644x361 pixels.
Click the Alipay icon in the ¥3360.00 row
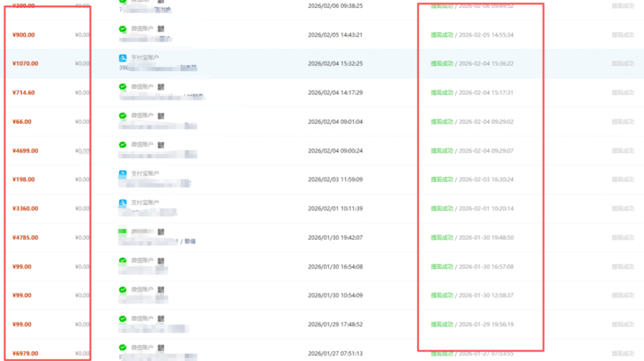123,203
